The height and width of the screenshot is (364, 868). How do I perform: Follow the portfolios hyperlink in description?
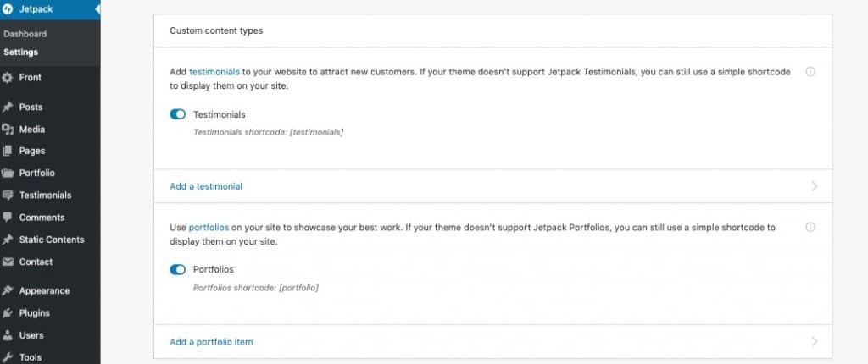point(209,228)
